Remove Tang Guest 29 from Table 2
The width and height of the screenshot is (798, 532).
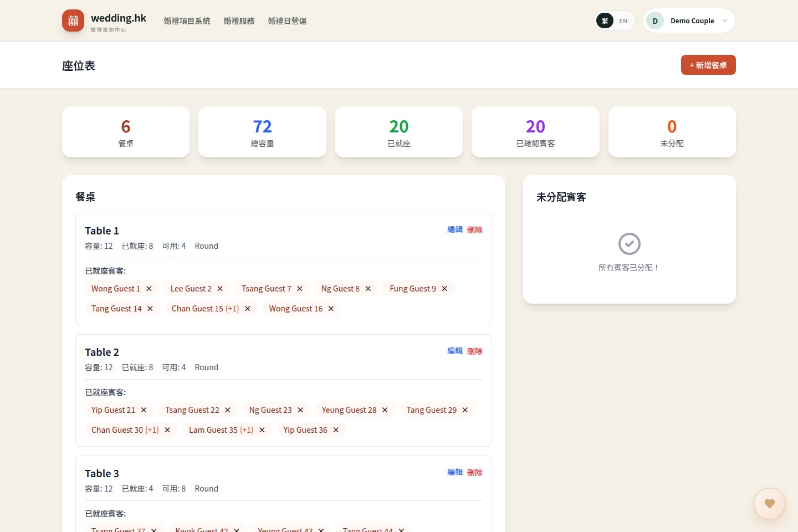[465, 410]
